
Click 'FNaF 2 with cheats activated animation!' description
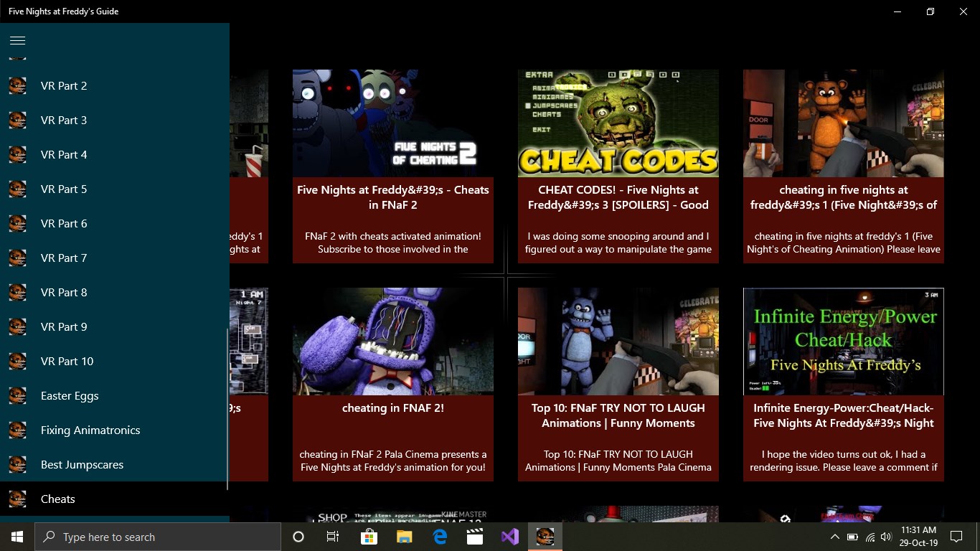(393, 242)
